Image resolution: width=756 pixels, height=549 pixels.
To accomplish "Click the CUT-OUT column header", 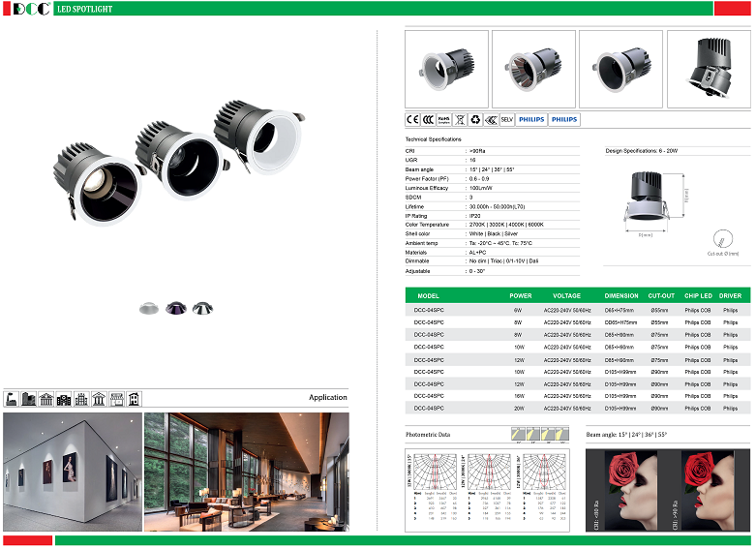I will [661, 295].
